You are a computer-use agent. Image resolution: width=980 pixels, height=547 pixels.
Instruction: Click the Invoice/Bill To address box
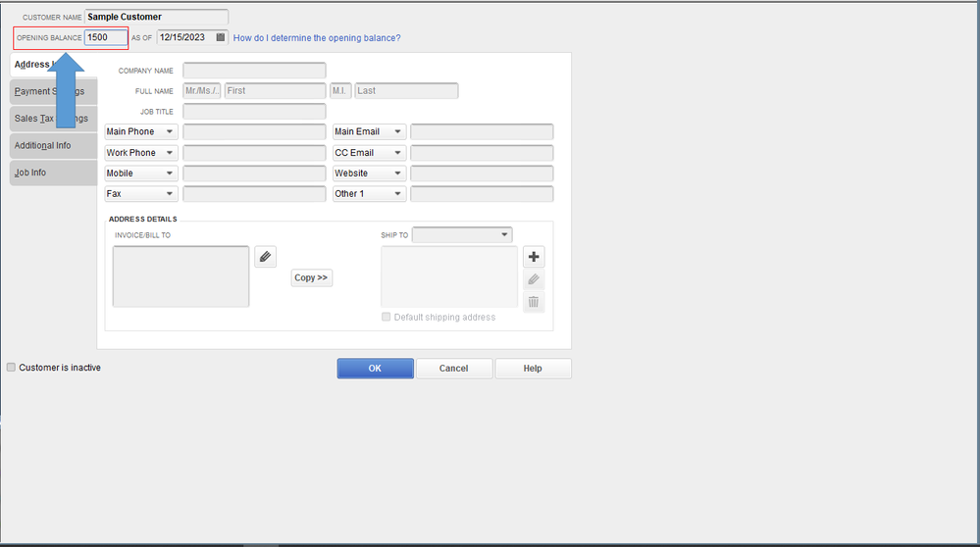[181, 276]
